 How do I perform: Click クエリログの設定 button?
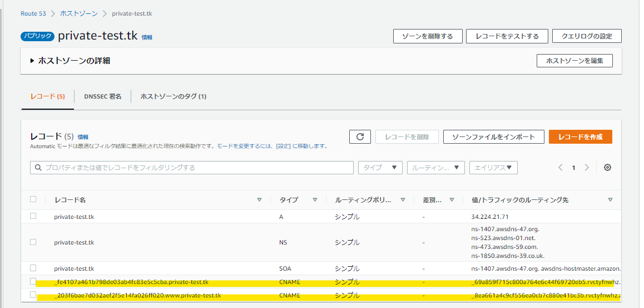(587, 36)
